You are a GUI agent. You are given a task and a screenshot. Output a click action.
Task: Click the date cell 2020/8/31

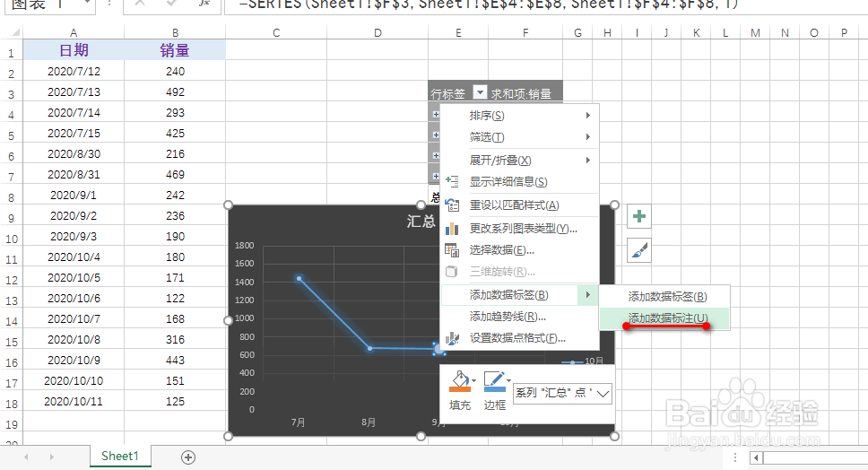(73, 174)
